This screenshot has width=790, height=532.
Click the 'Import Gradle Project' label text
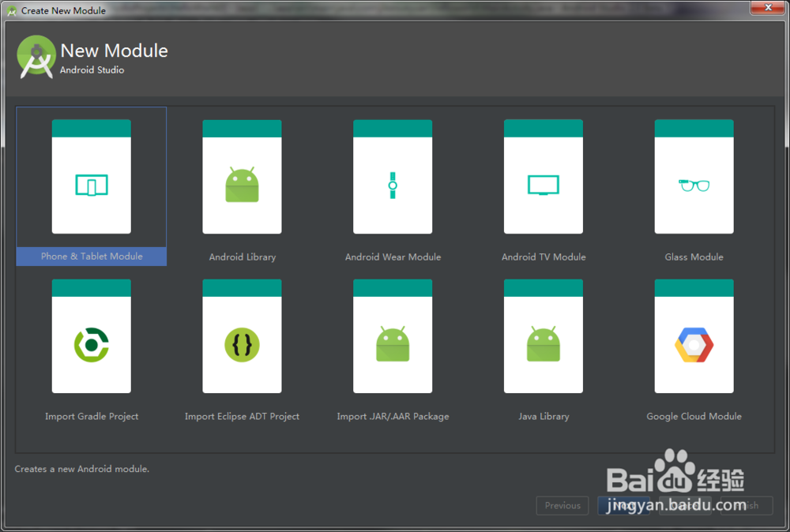pyautogui.click(x=92, y=416)
